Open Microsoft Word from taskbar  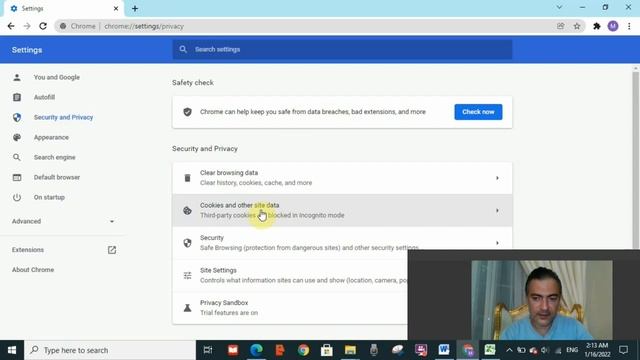(x=444, y=350)
